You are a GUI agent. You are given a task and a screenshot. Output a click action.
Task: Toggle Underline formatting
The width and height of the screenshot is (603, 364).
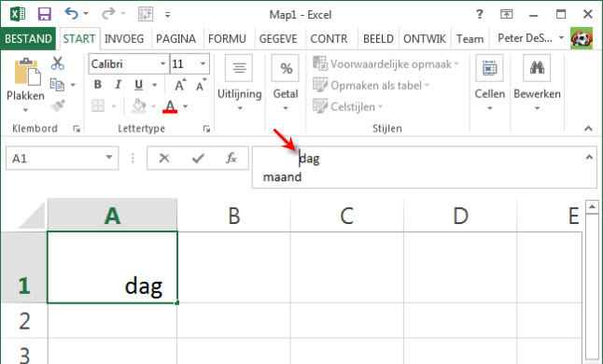tap(138, 85)
